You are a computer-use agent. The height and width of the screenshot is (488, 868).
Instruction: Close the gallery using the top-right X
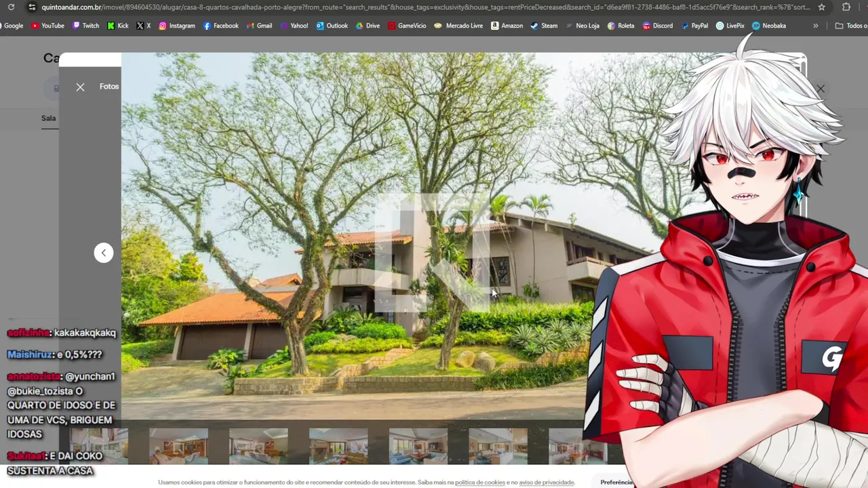(x=821, y=89)
